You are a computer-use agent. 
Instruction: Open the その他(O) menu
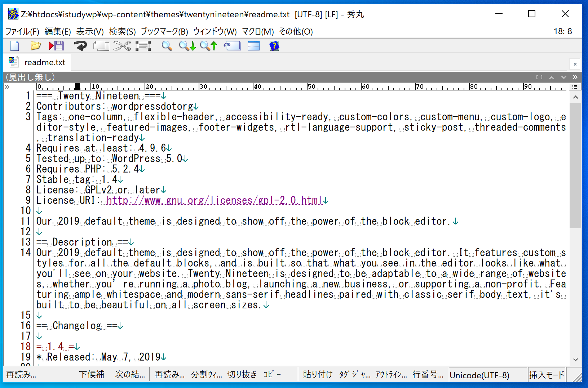[296, 32]
